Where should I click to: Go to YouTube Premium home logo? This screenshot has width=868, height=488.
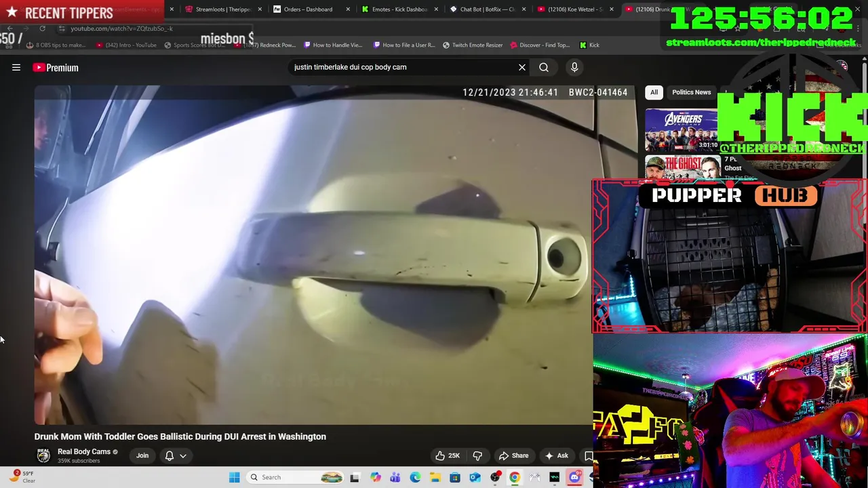56,68
